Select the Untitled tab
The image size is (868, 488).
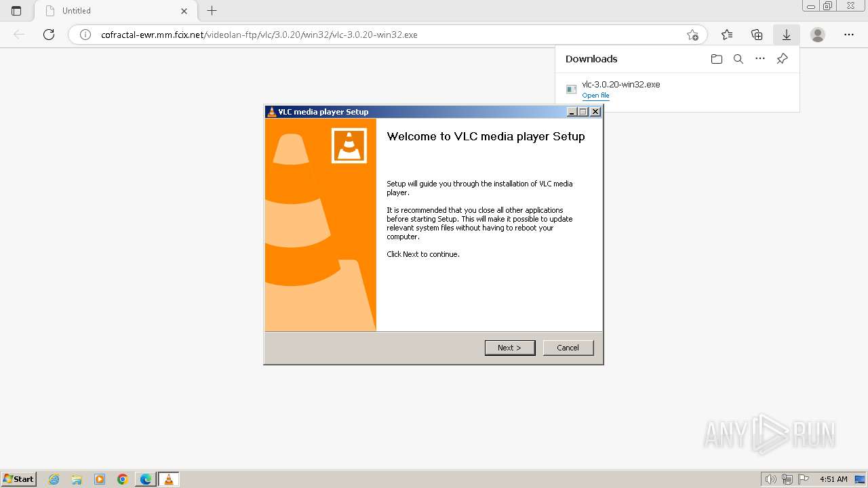pos(115,11)
